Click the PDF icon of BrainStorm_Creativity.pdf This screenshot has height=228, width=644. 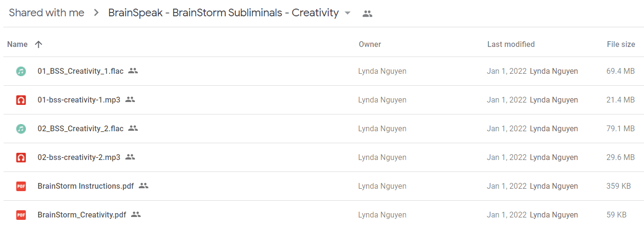[21, 215]
